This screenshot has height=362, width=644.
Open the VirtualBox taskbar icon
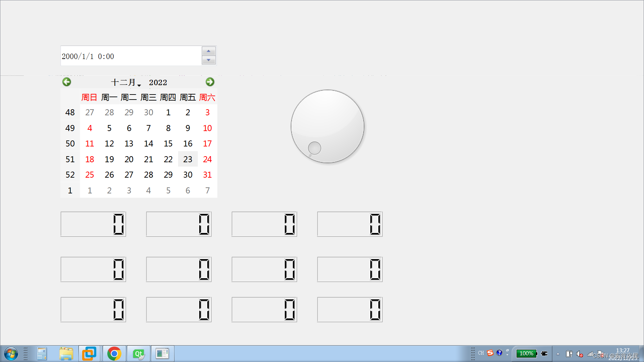pos(89,354)
